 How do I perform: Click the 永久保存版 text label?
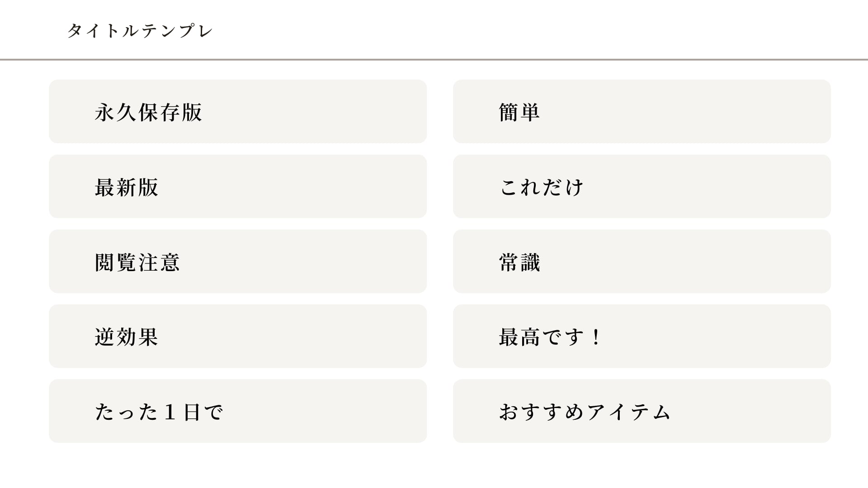(x=148, y=112)
